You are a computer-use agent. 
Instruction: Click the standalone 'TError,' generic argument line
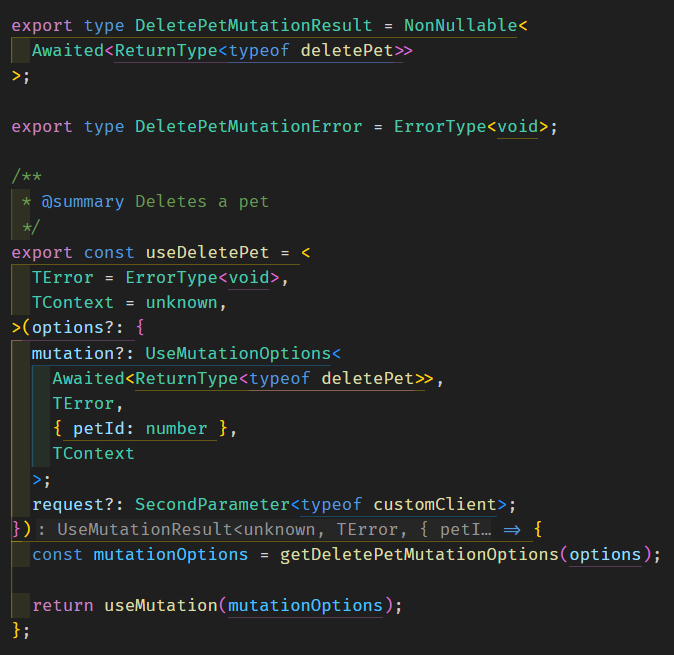88,404
